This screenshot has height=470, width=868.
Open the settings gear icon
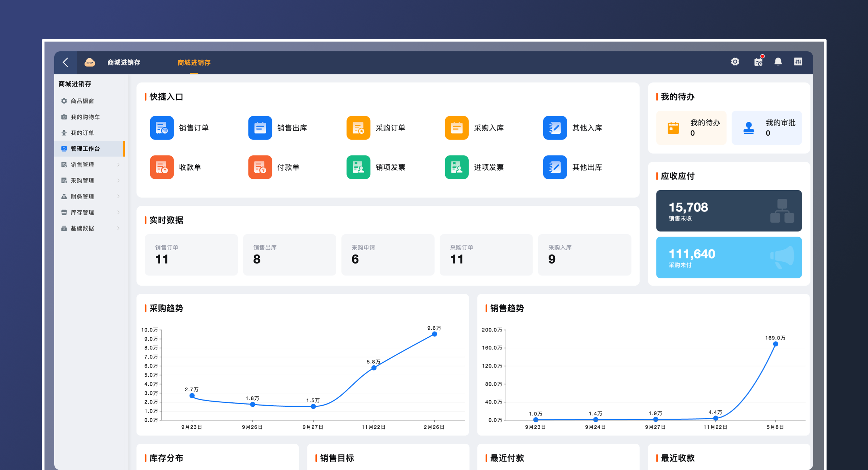point(735,62)
